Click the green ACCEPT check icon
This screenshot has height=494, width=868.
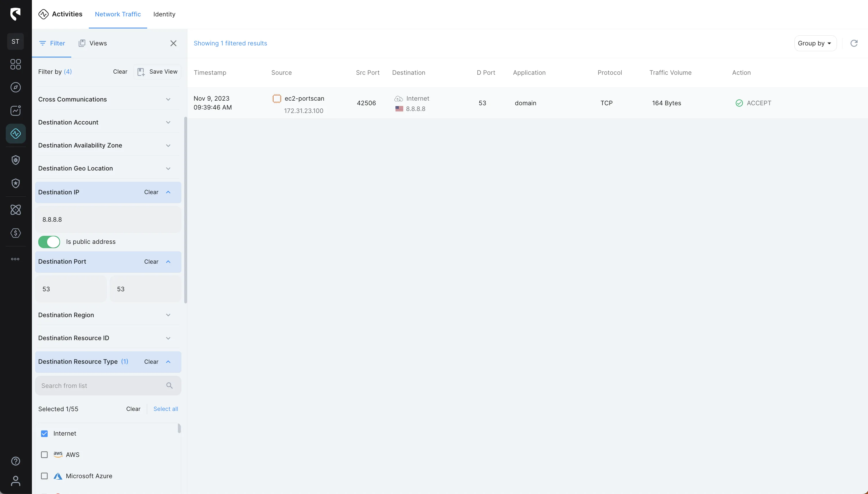tap(739, 103)
